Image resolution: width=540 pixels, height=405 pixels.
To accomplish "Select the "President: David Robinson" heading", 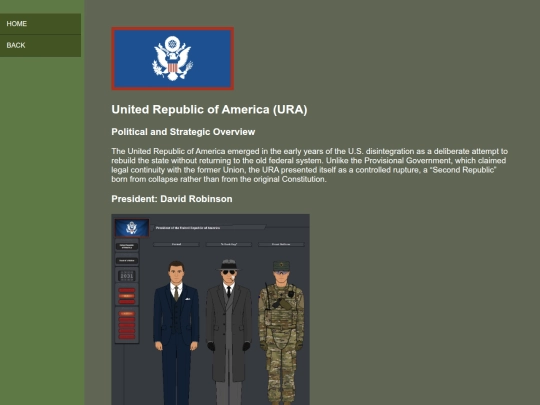I will (172, 199).
